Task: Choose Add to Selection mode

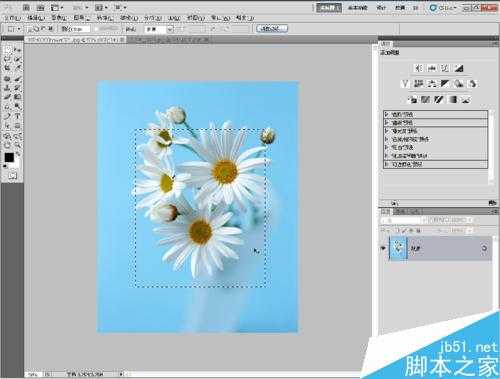Action: tap(37, 29)
